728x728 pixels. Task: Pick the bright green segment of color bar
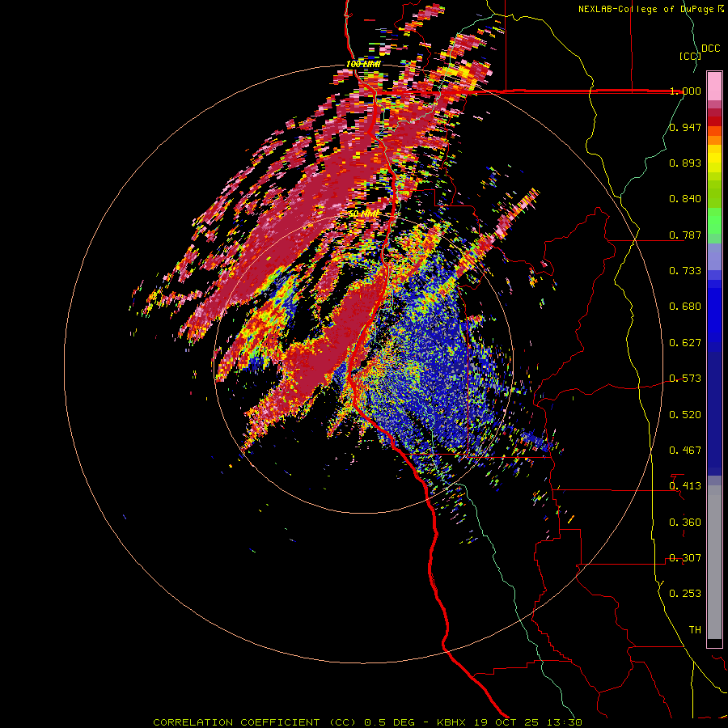click(714, 221)
